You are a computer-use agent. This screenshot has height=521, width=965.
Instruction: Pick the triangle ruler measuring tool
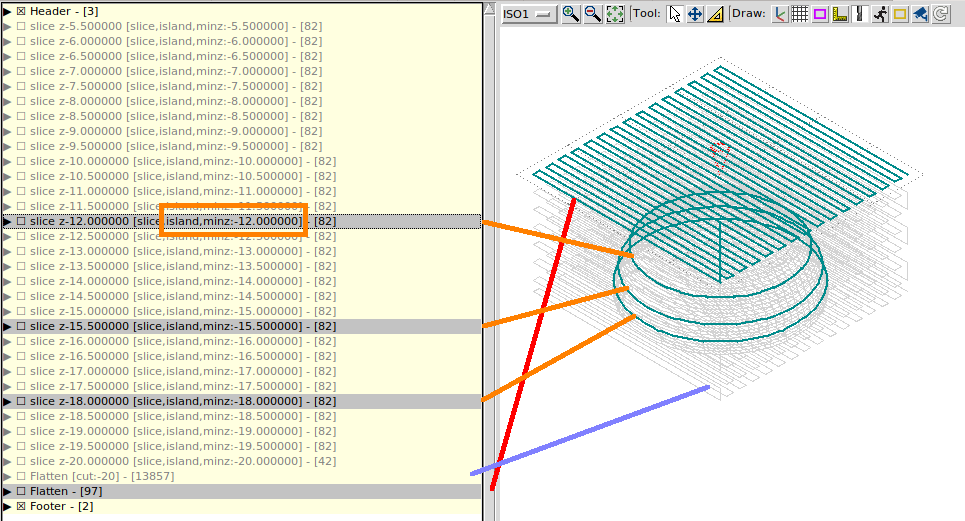coord(715,14)
